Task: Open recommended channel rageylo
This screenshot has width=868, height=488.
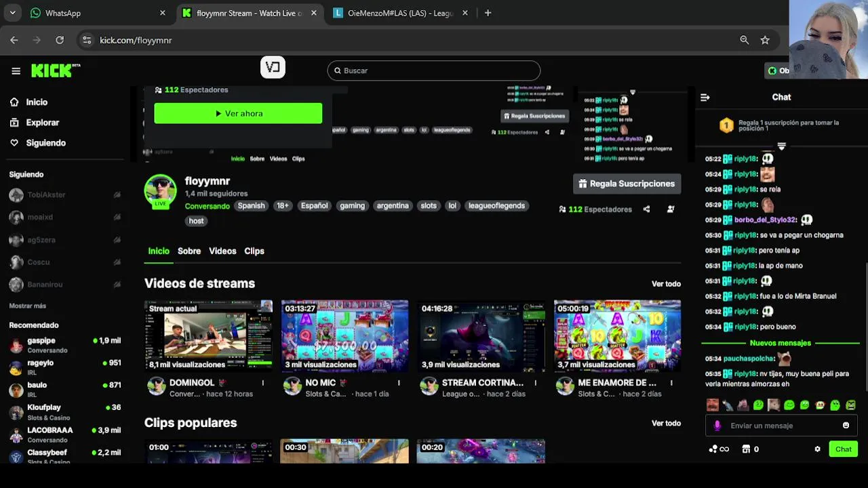Action: (65, 367)
